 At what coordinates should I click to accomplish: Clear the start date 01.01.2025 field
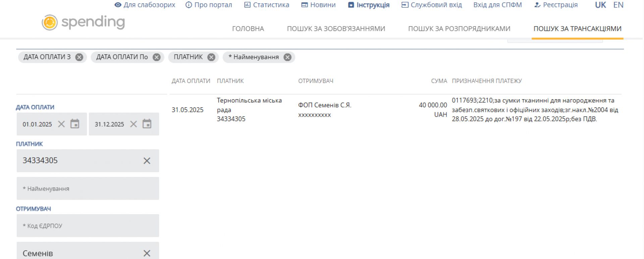pyautogui.click(x=61, y=124)
